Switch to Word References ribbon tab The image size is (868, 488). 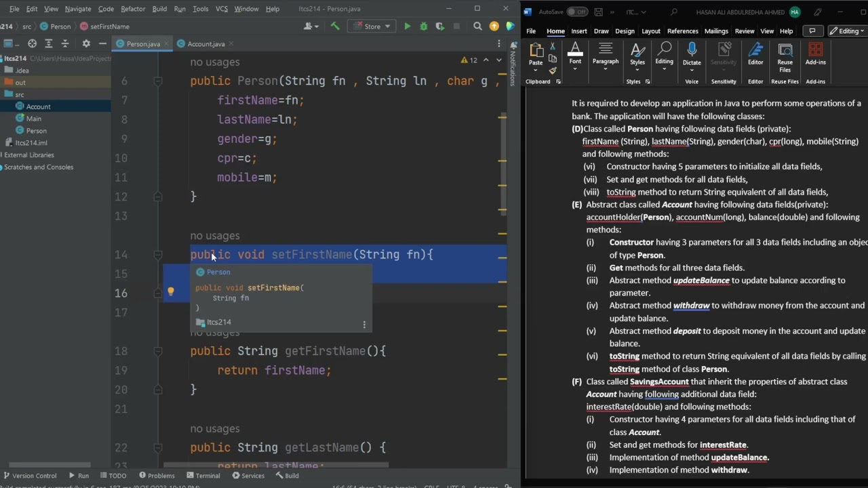[683, 31]
